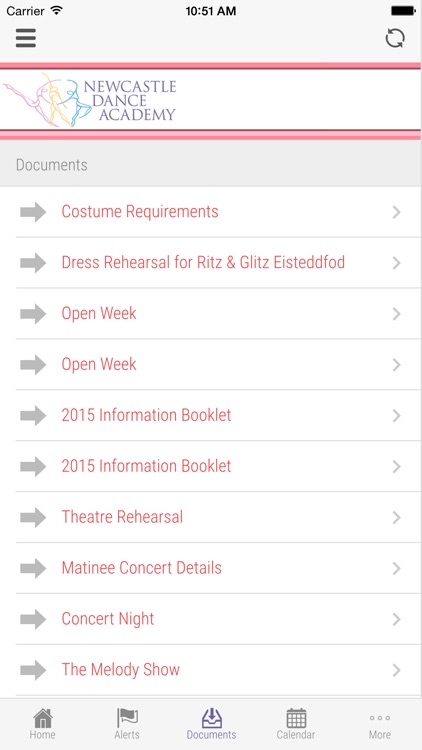
Task: Click arrow icon beside Concert Night
Action: tap(33, 619)
